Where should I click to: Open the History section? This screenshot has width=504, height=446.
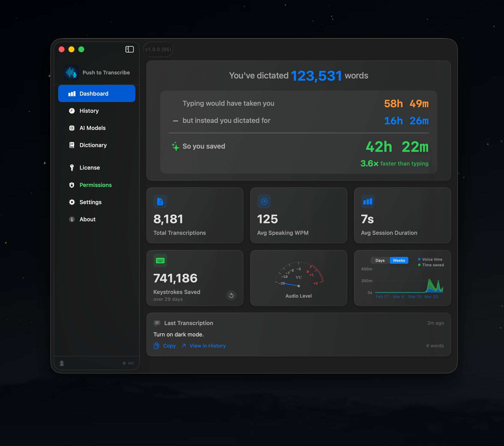tap(89, 111)
